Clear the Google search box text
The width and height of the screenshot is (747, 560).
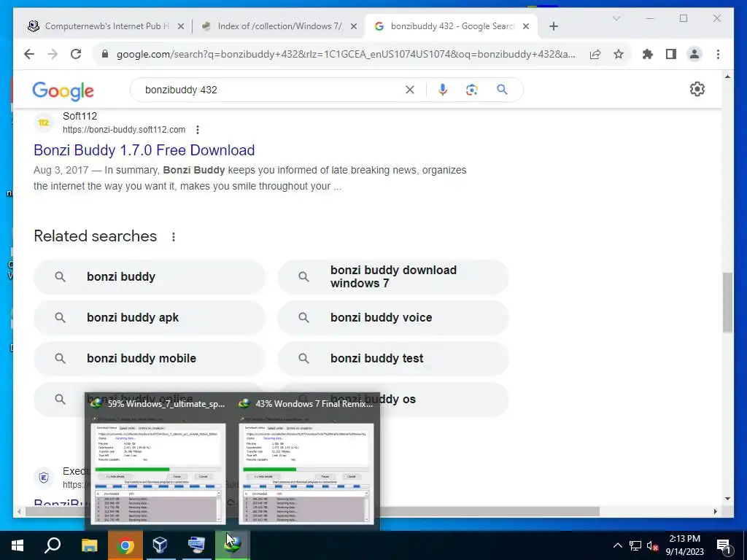point(410,90)
